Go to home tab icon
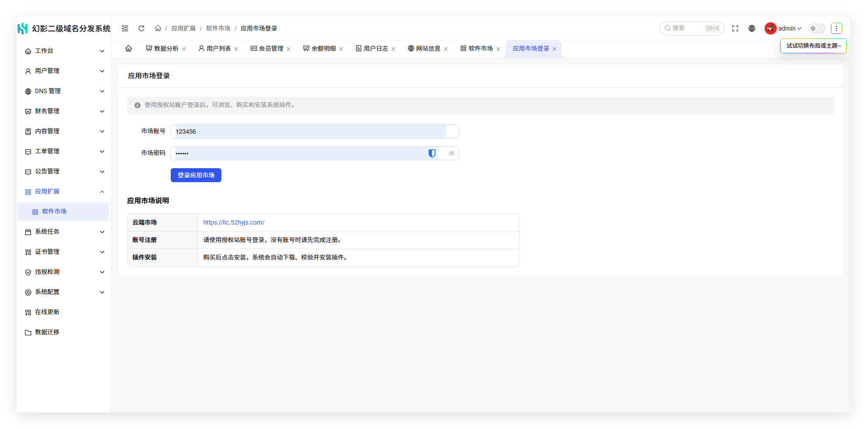868x429 pixels. pos(129,48)
